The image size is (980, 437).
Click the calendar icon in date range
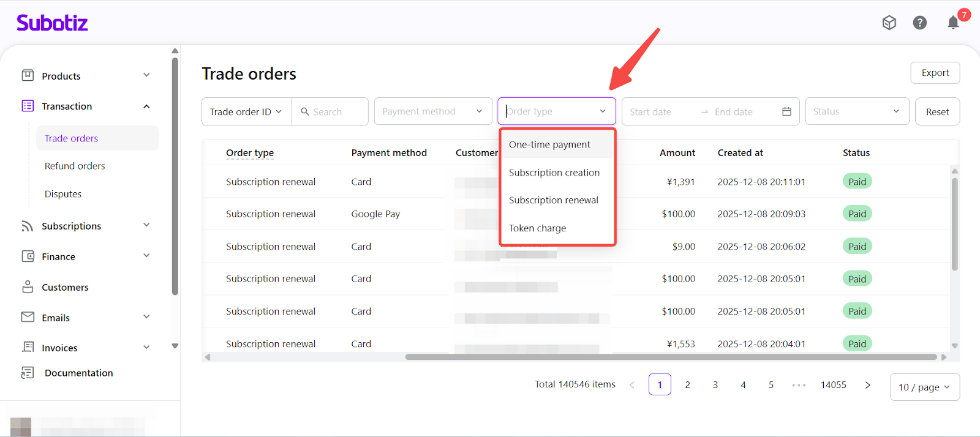(786, 111)
